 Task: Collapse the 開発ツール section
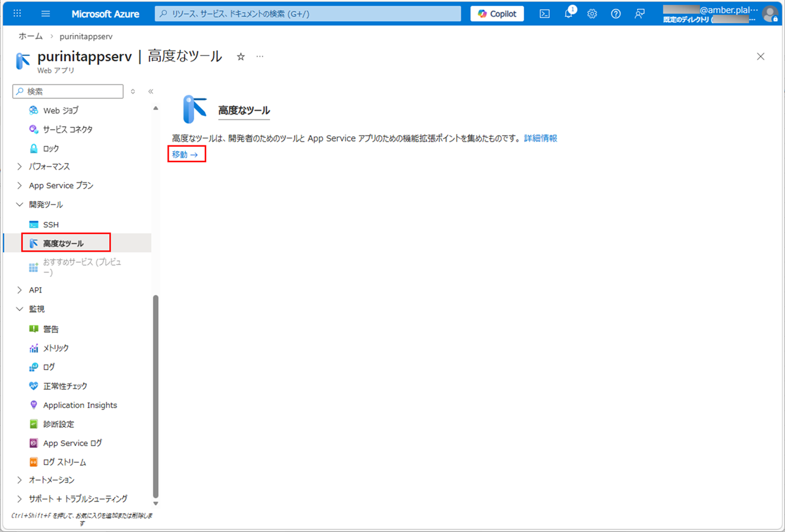[x=46, y=204]
